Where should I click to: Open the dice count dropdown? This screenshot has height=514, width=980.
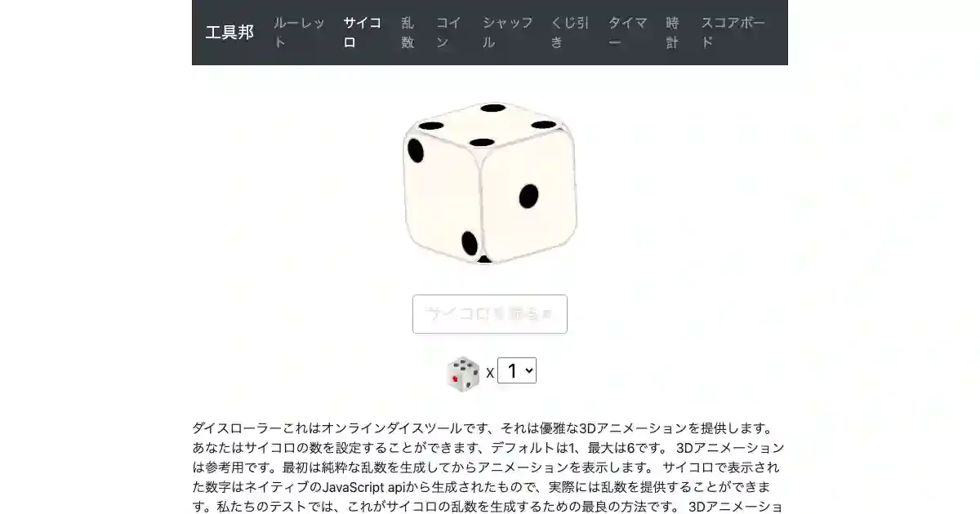coord(517,370)
